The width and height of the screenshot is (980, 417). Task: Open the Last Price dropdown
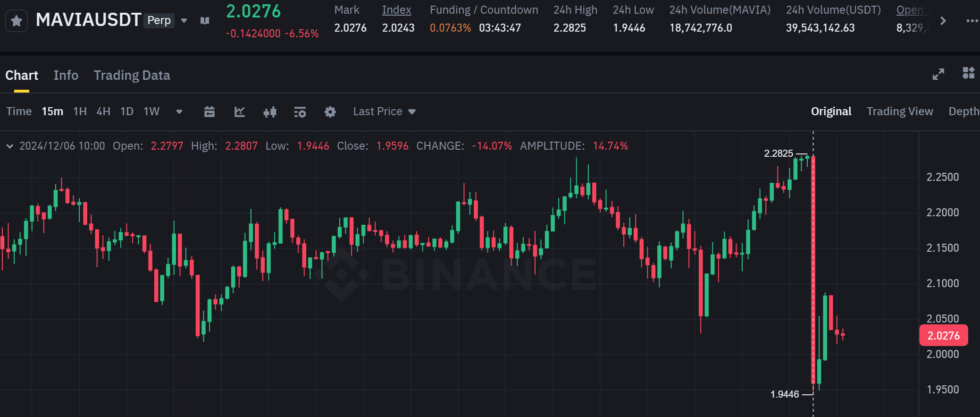[385, 111]
